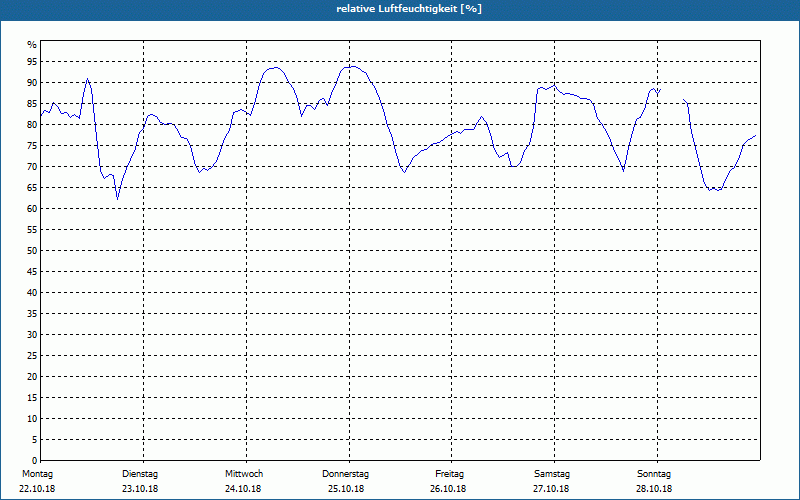Click the Dienstag day label
800x500 pixels.
coord(140,474)
